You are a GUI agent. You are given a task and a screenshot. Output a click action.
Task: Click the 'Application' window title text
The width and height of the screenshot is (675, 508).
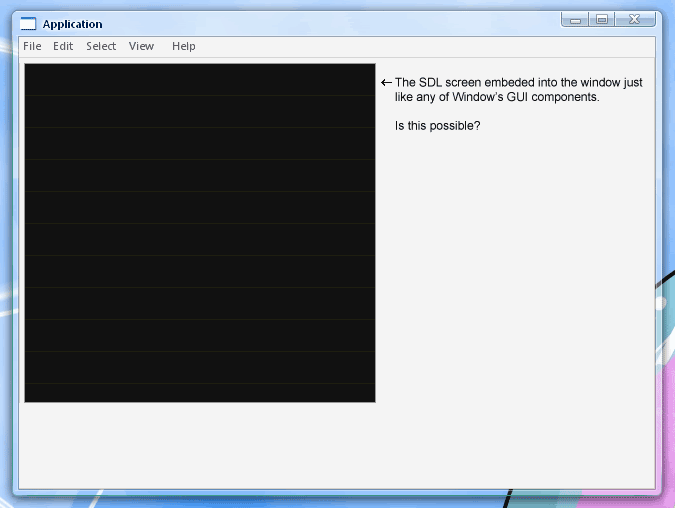(72, 24)
